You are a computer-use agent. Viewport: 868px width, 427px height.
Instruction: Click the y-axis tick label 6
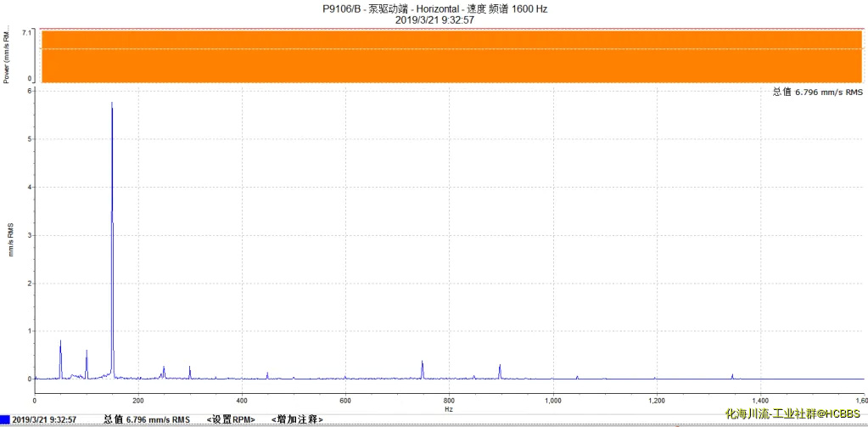(x=30, y=91)
